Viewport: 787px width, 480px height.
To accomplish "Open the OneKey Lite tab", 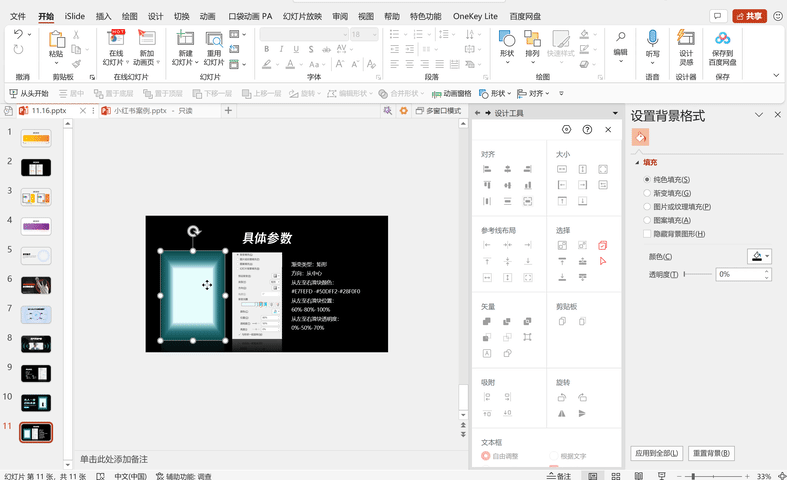I will 475,16.
